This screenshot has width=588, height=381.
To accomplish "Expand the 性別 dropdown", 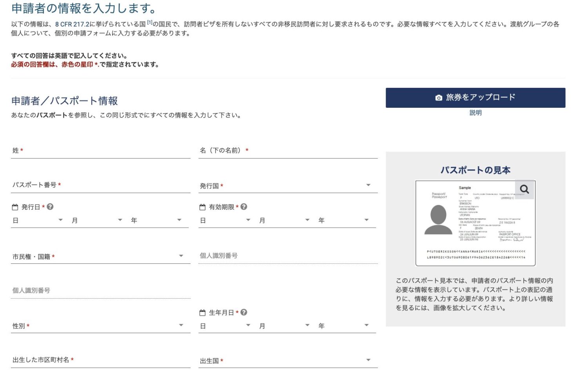I will click(100, 326).
